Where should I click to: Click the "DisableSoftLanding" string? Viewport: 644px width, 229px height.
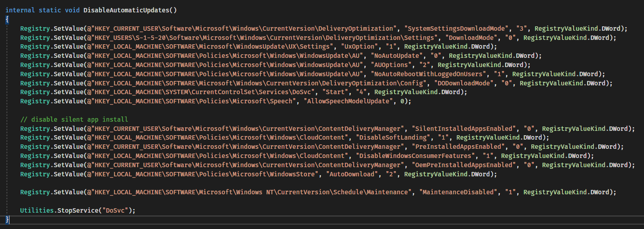[x=393, y=138]
